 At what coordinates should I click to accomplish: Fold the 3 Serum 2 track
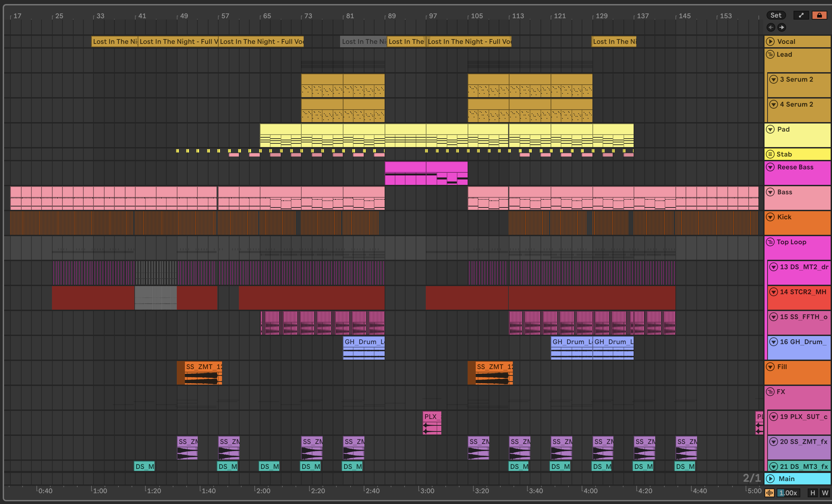[774, 79]
